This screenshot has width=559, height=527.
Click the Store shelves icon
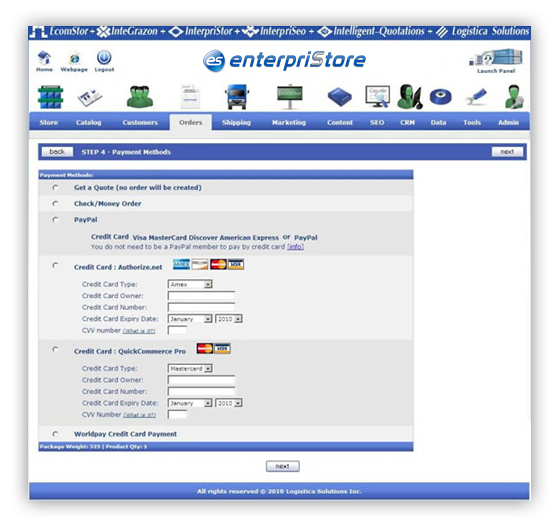[x=50, y=97]
